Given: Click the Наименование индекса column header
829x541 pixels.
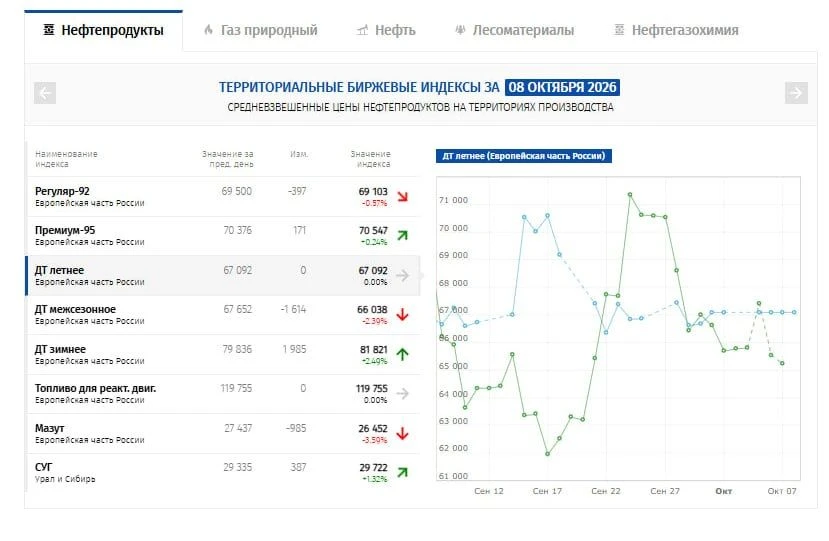Looking at the screenshot, I should pyautogui.click(x=66, y=159).
